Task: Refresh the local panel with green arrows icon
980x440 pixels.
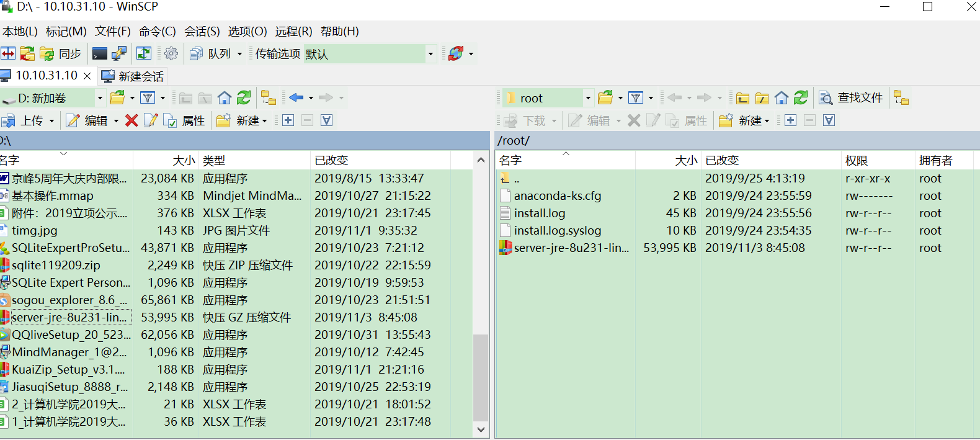Action: click(244, 98)
